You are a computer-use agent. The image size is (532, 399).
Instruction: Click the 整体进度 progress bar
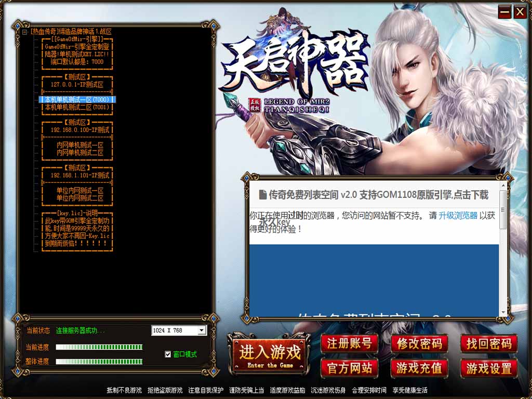pyautogui.click(x=99, y=362)
